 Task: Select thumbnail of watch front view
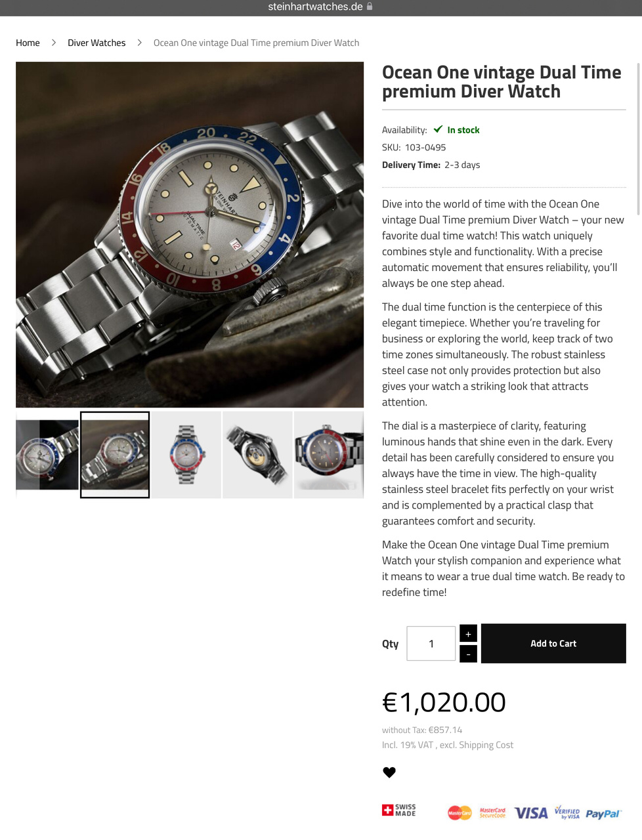186,455
